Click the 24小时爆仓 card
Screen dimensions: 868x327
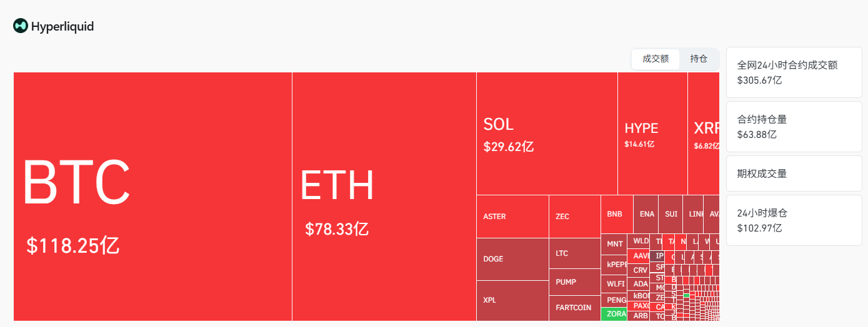(x=794, y=220)
